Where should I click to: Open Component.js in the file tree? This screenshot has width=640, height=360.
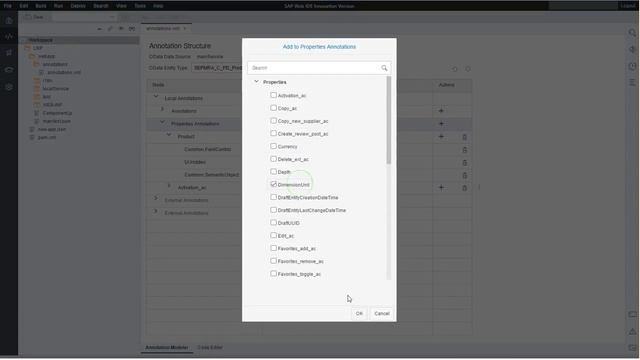57,113
